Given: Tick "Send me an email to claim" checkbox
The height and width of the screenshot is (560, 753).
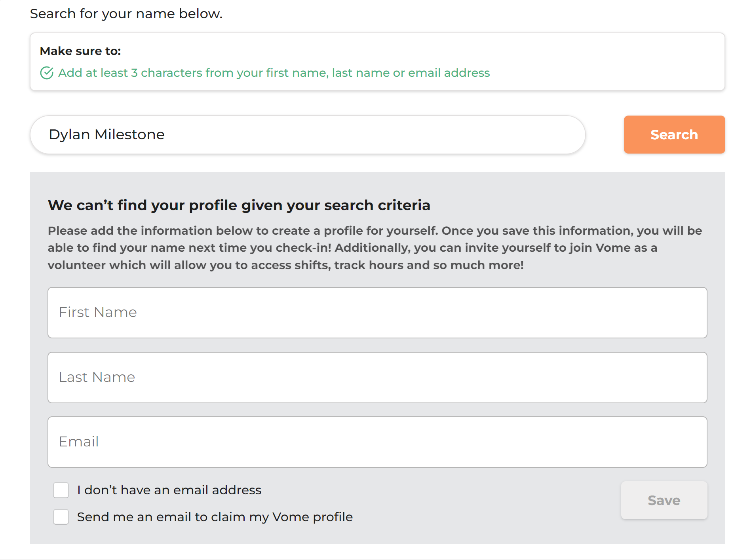Looking at the screenshot, I should (x=61, y=517).
